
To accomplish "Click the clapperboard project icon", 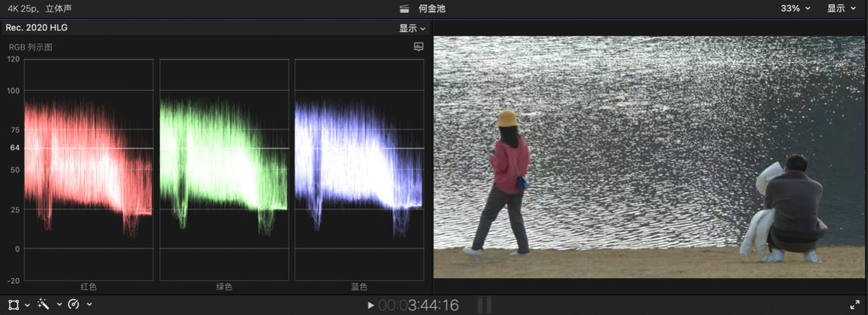I will tap(404, 9).
